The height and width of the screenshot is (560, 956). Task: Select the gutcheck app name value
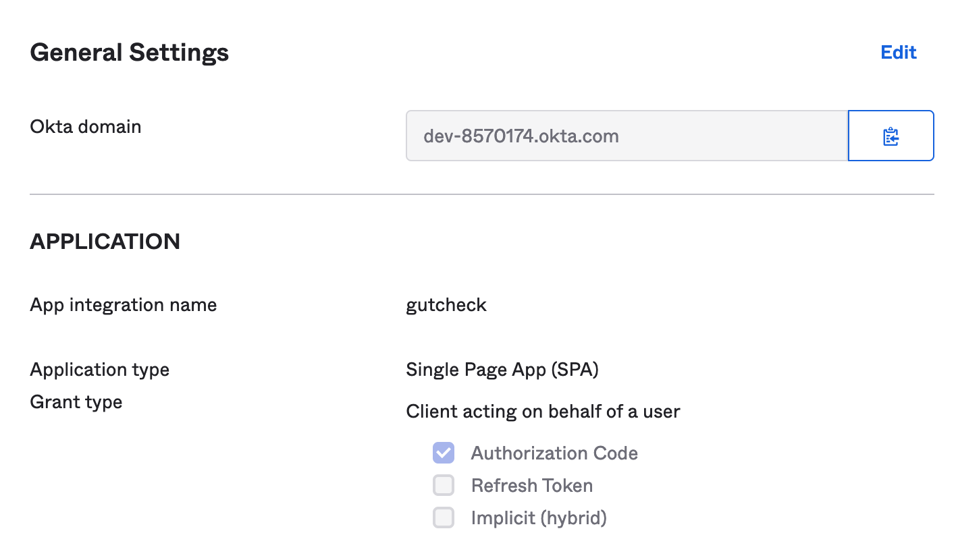coord(446,305)
